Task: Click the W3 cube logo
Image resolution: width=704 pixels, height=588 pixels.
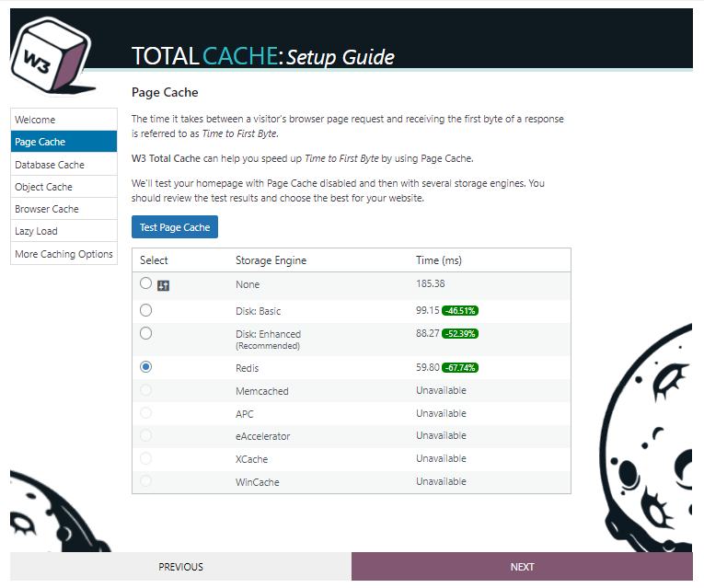Action: [52, 55]
